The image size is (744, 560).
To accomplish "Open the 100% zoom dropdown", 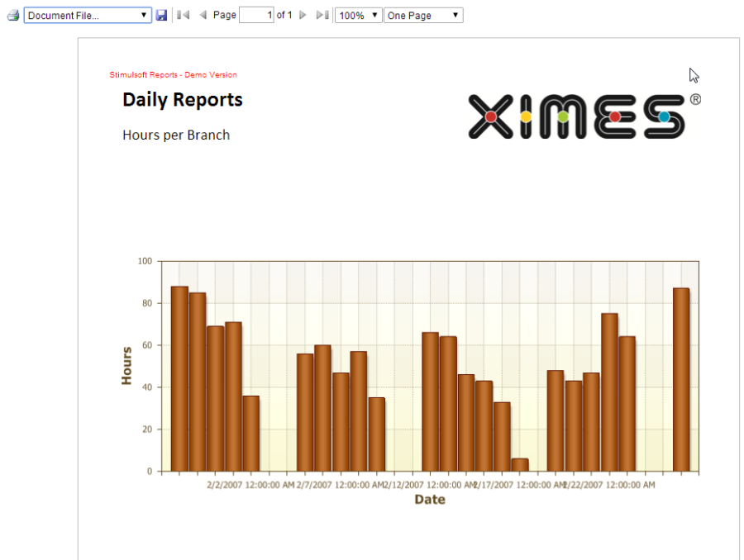I will (x=358, y=15).
